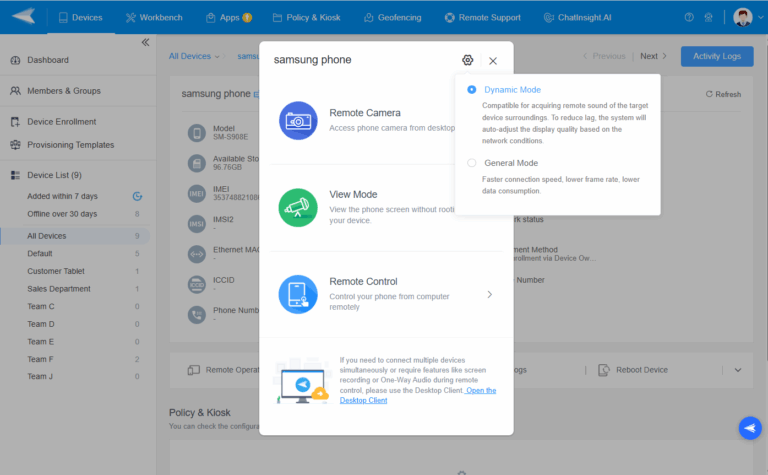Viewport: 768px width, 475px height.
Task: Click the Remote Camera icon
Action: 298,120
